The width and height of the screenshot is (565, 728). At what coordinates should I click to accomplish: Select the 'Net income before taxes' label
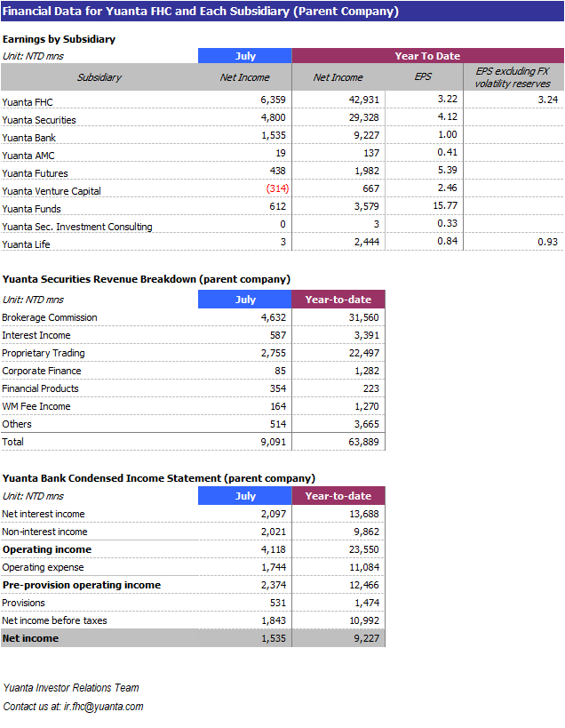tap(54, 620)
